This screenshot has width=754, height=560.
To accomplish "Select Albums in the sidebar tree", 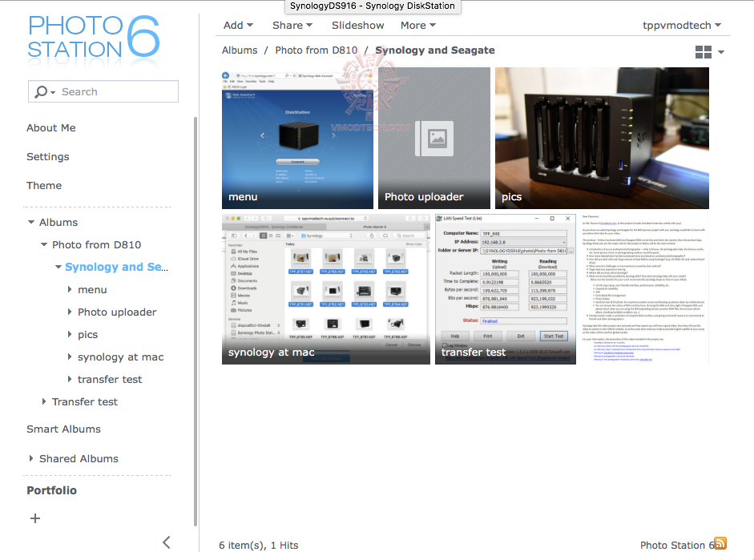I will (58, 222).
